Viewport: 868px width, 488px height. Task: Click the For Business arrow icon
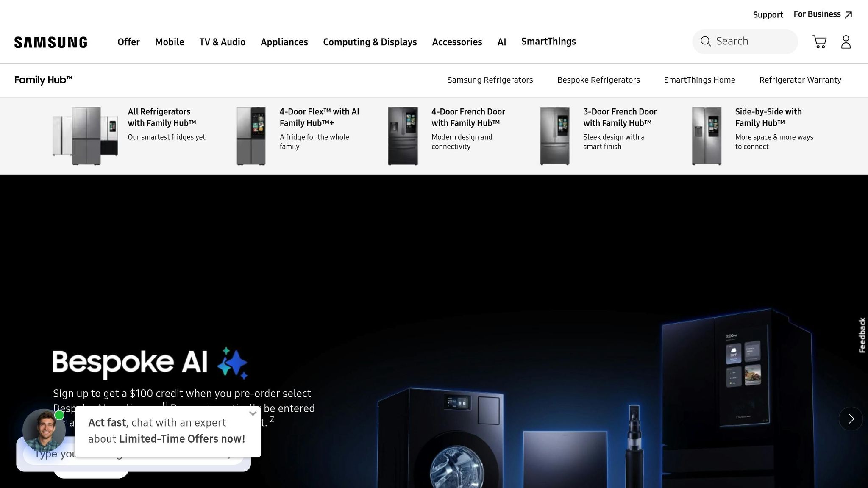849,15
